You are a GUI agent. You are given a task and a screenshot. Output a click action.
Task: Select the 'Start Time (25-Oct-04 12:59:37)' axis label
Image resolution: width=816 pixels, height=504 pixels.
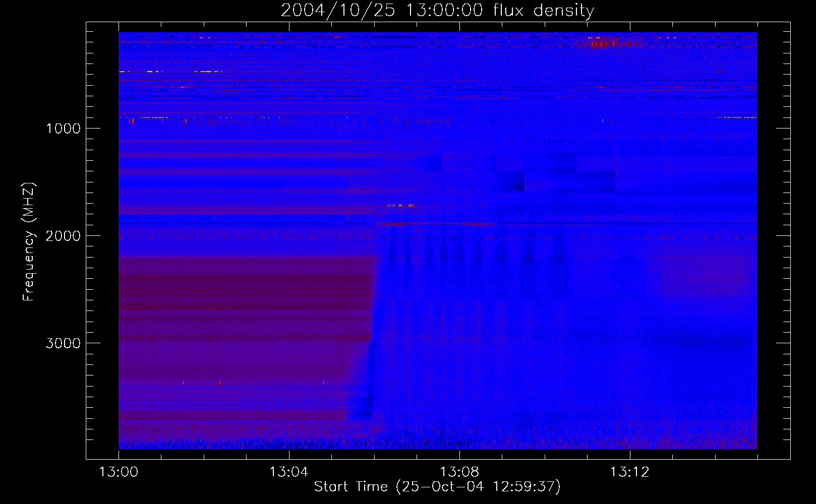[x=437, y=487]
